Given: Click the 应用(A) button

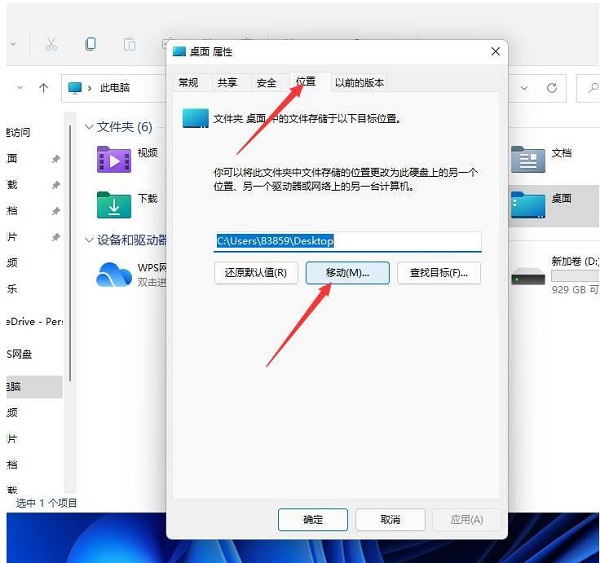Looking at the screenshot, I should (467, 519).
